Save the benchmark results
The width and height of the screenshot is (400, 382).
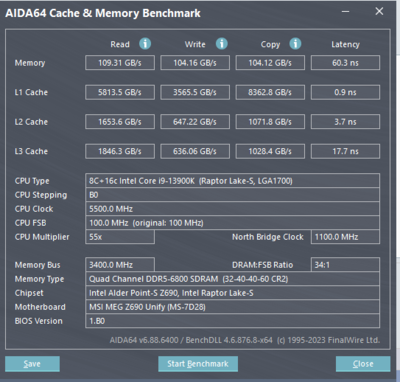(x=32, y=364)
